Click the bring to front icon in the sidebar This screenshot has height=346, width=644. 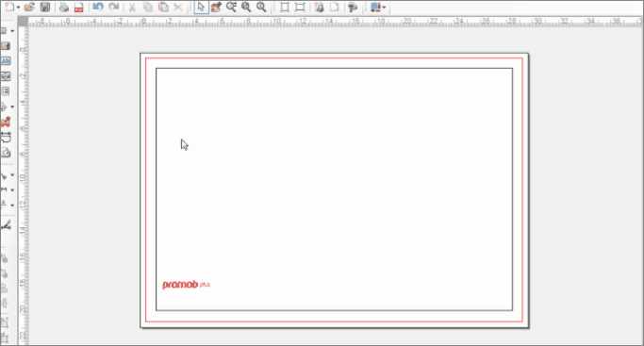click(x=5, y=258)
